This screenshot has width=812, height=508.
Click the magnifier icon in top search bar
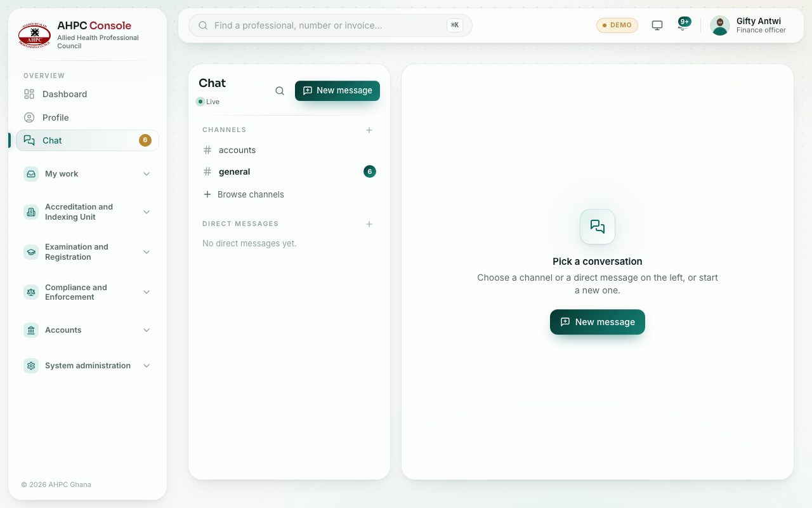pyautogui.click(x=203, y=25)
